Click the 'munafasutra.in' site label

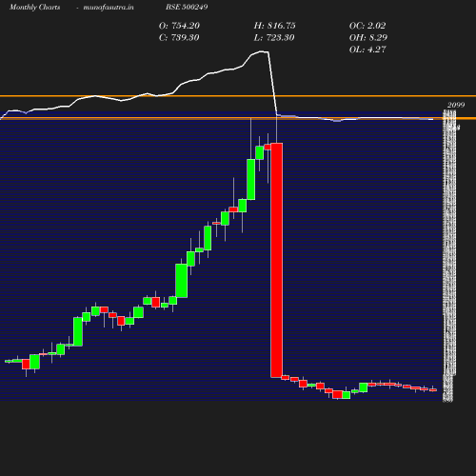point(109,7)
